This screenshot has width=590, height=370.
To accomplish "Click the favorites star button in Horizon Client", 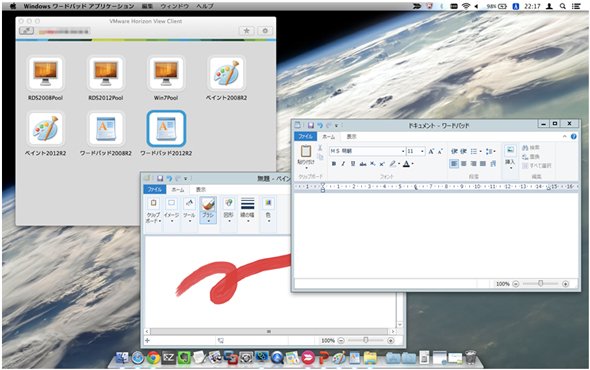I will click(x=246, y=31).
